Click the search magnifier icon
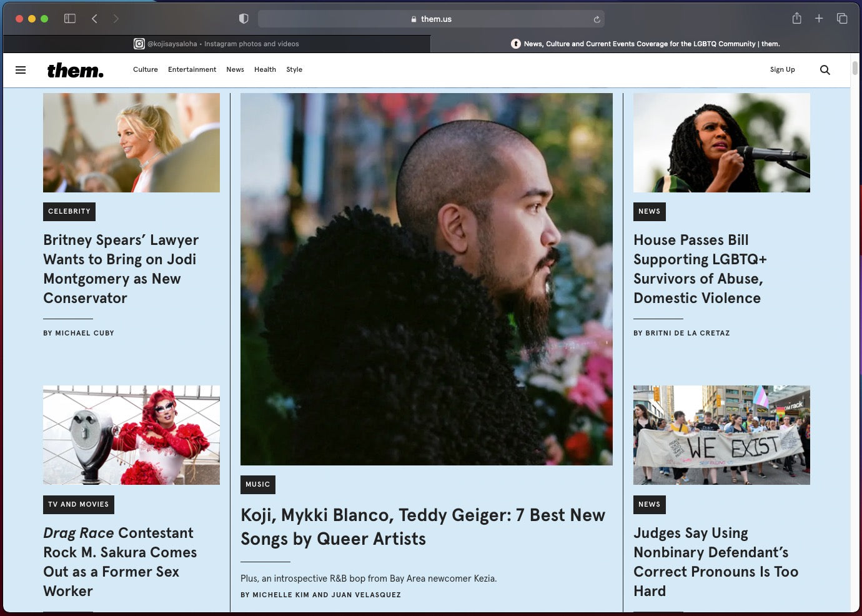 point(825,70)
